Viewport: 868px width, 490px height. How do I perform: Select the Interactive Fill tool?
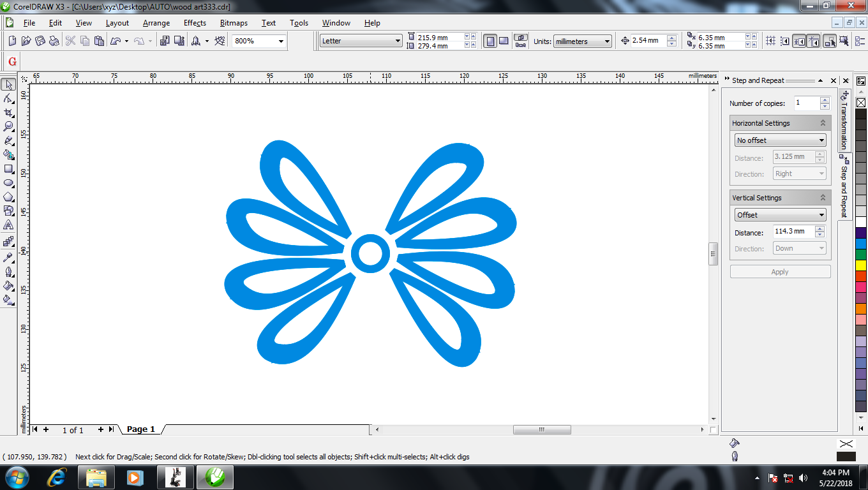point(8,299)
